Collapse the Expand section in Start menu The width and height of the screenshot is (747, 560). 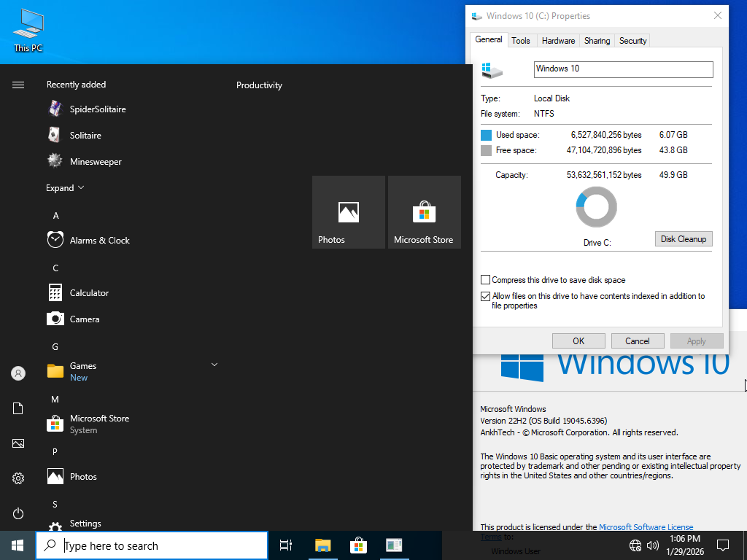point(65,187)
